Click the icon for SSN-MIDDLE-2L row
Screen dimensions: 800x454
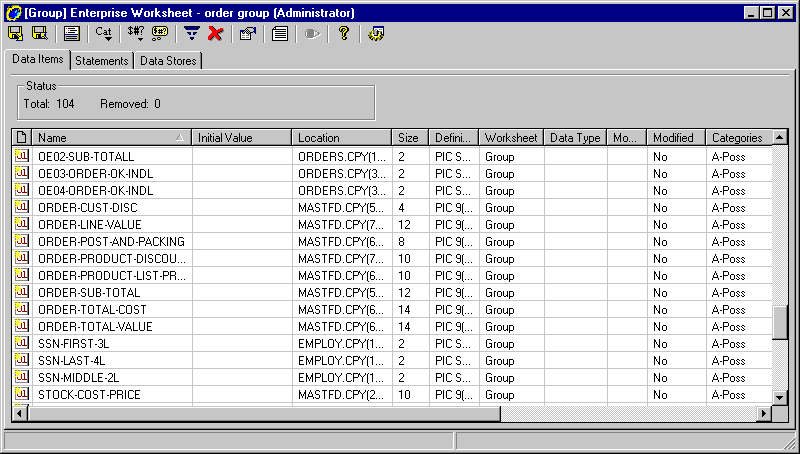pyautogui.click(x=21, y=377)
